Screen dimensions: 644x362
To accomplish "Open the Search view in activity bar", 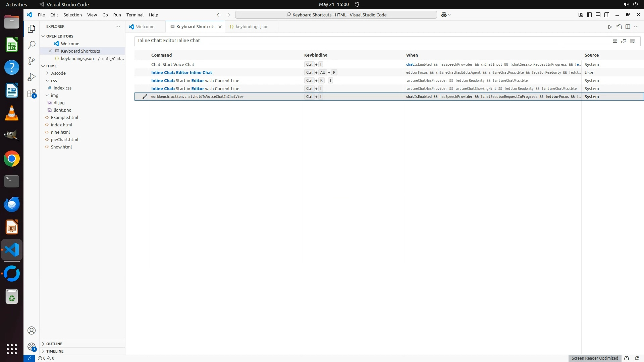I will click(x=32, y=45).
